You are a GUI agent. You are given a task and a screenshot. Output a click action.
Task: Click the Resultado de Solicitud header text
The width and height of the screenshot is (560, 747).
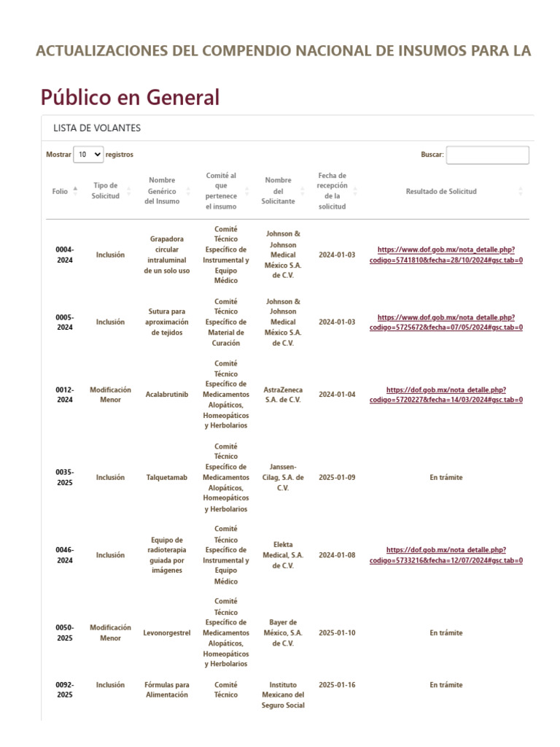click(x=441, y=191)
